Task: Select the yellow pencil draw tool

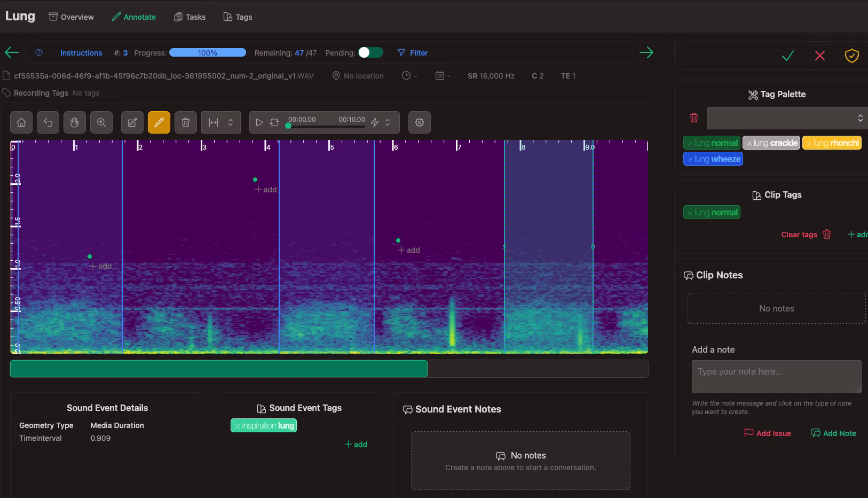Action: pos(159,122)
